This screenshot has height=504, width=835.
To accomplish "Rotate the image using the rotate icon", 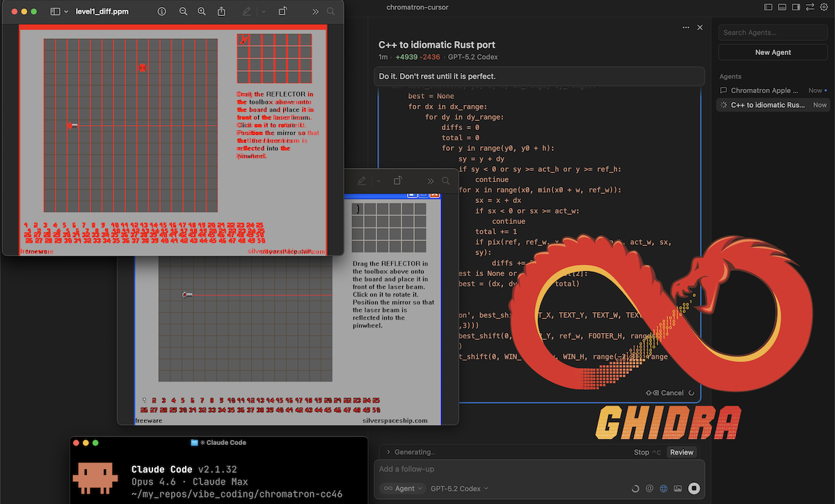I will pos(283,11).
